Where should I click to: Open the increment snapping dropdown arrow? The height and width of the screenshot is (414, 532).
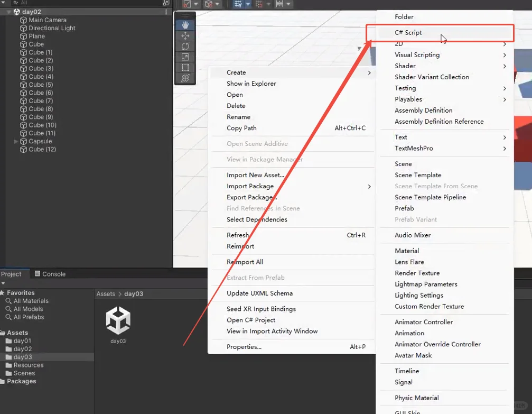[288, 4]
